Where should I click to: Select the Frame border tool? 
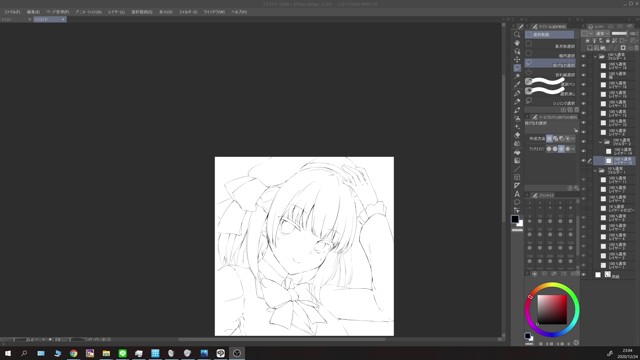(517, 177)
